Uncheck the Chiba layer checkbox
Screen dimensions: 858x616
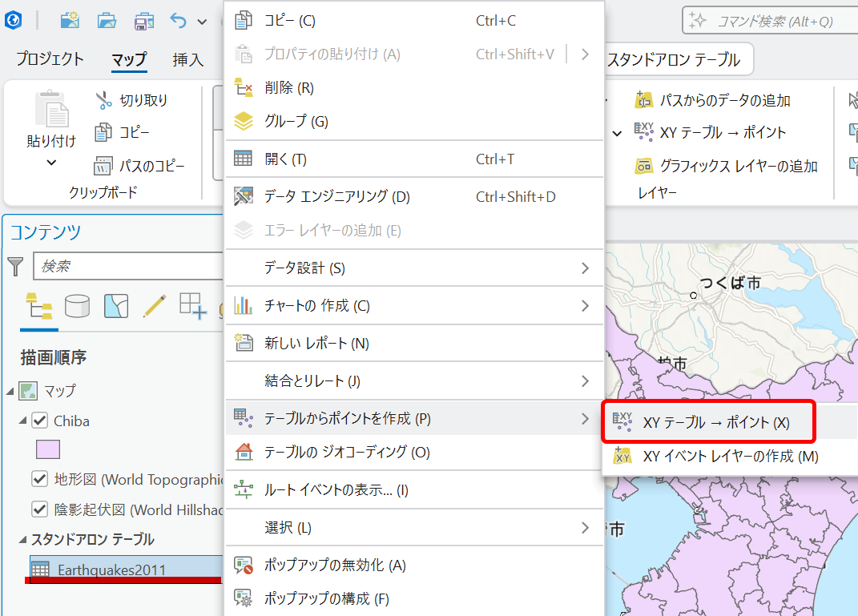pyautogui.click(x=39, y=421)
